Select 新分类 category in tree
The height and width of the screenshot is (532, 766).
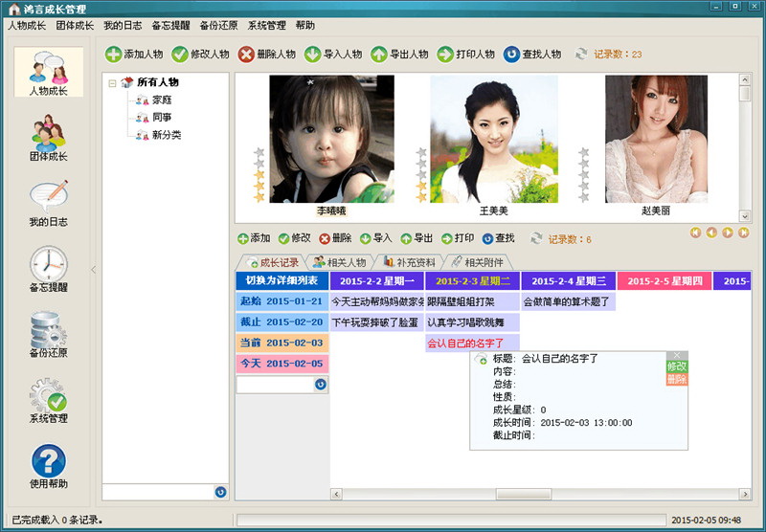tap(167, 135)
